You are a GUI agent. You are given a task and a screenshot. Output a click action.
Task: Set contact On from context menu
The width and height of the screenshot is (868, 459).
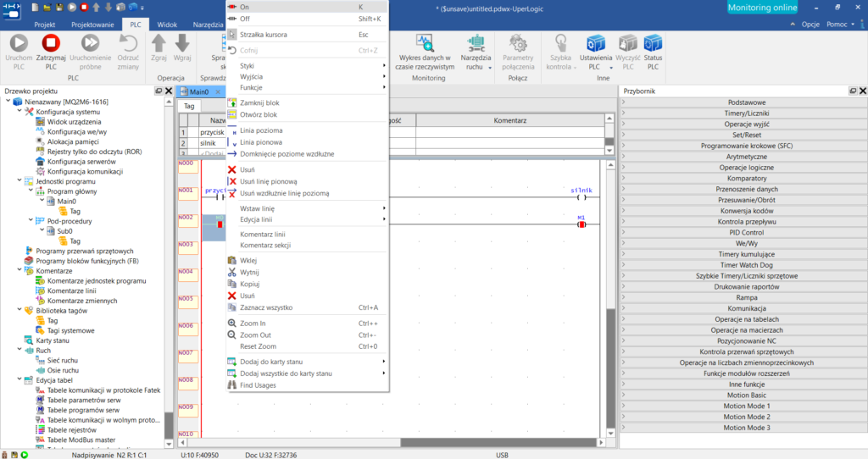(307, 7)
